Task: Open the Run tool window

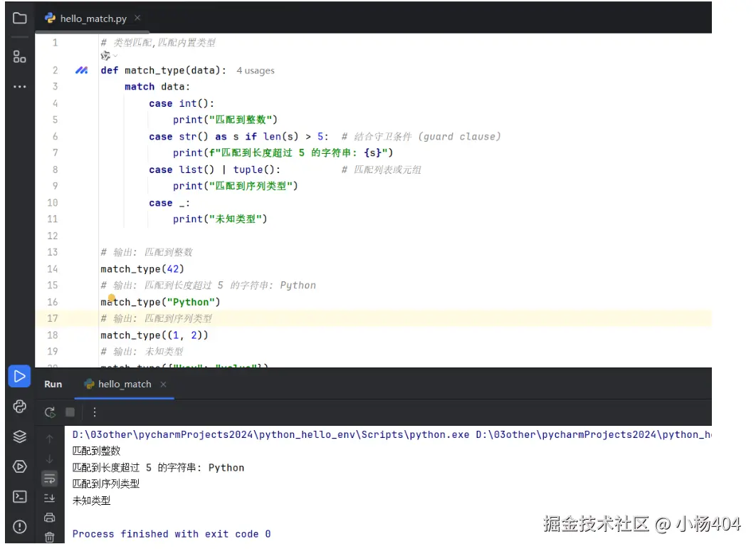Action: (19, 376)
